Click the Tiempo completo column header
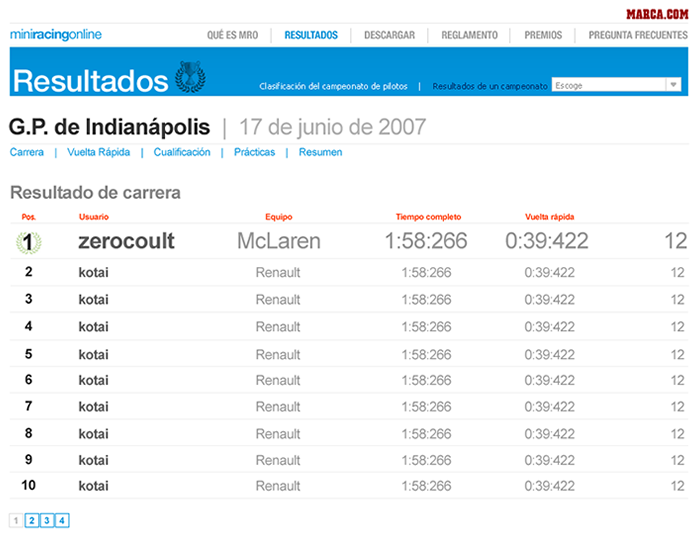Viewport: 700px width, 543px height. 428,217
